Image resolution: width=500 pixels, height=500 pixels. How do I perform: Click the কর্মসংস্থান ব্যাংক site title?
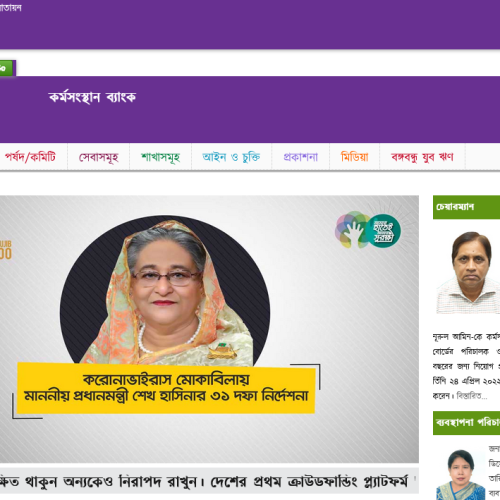[92, 97]
